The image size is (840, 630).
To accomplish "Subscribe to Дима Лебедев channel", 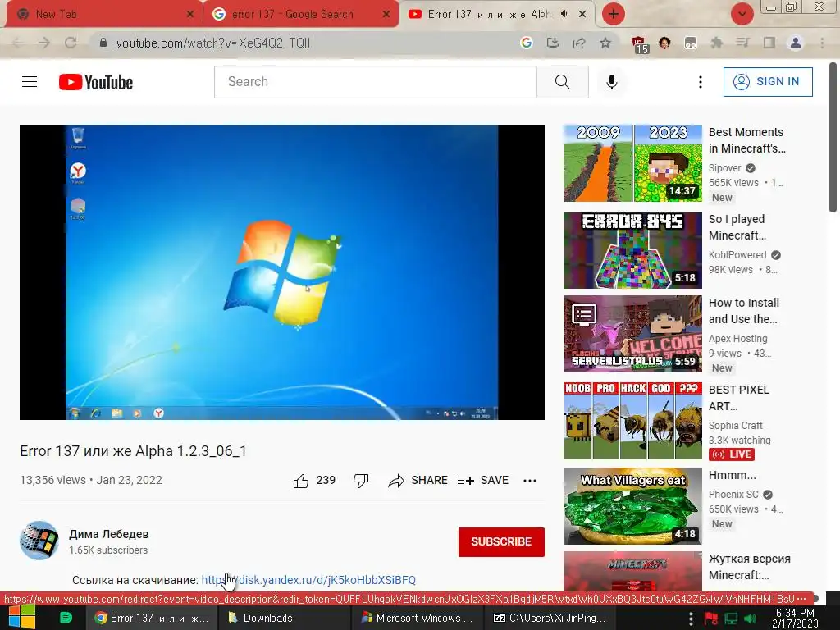I will (x=501, y=541).
